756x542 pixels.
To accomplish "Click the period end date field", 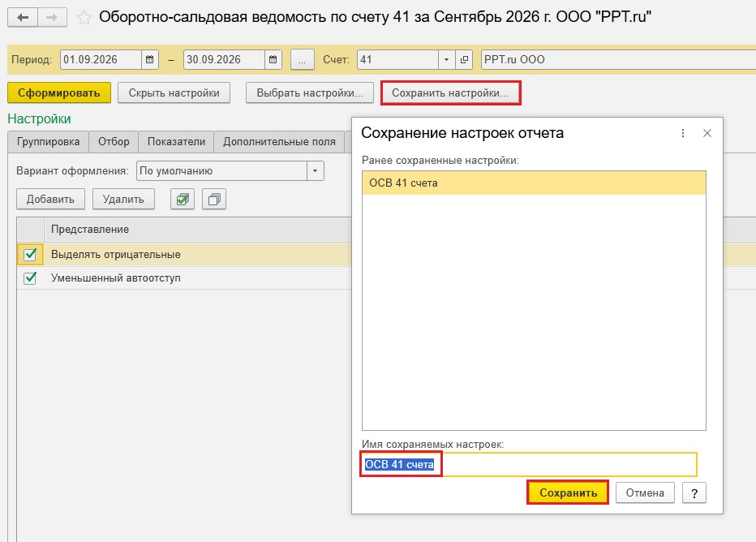I will coord(224,60).
